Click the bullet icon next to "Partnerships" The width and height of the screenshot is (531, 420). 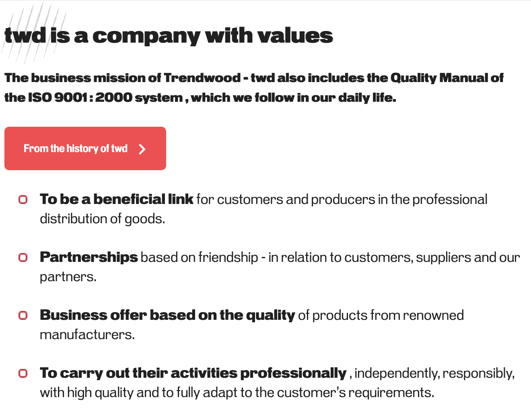(23, 257)
